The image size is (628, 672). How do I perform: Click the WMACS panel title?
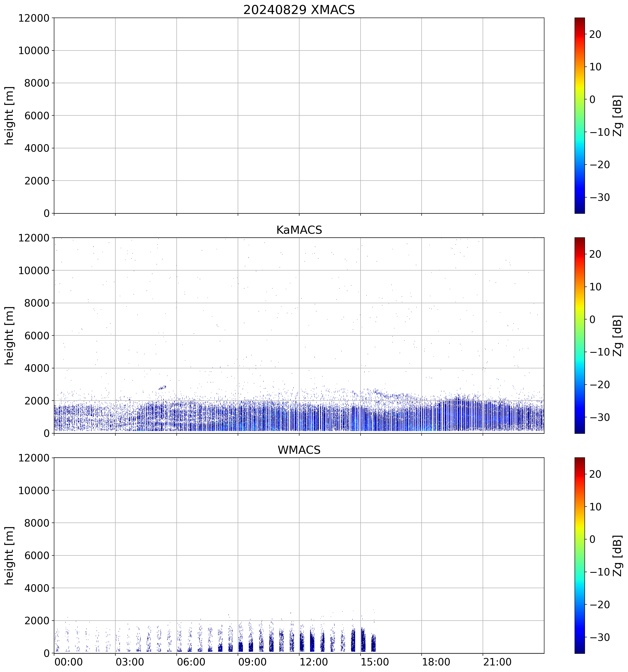pyautogui.click(x=299, y=450)
